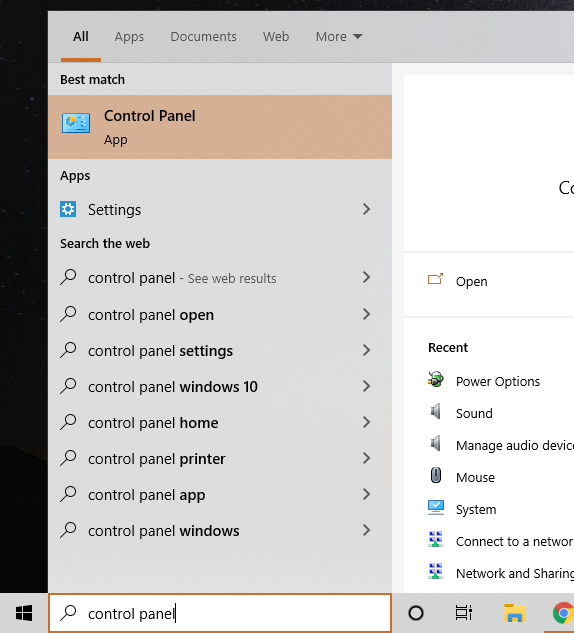574x633 pixels.
Task: Click the 'control panel' search input field
Action: click(x=220, y=613)
